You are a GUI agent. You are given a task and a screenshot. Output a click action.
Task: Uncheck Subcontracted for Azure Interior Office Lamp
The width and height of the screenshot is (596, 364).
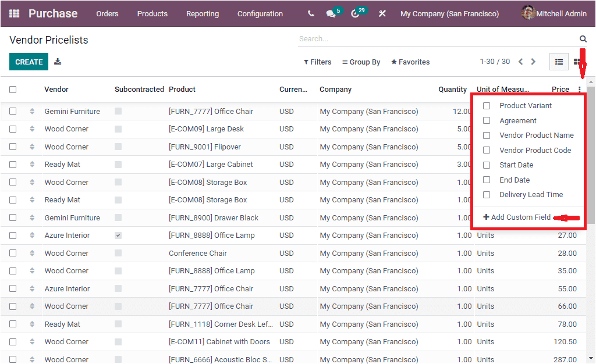(x=118, y=235)
